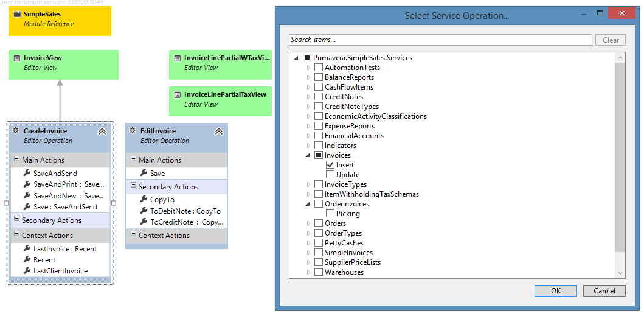644x316 pixels.
Task: Maximize the Select Service Operation dialog
Action: 600,13
